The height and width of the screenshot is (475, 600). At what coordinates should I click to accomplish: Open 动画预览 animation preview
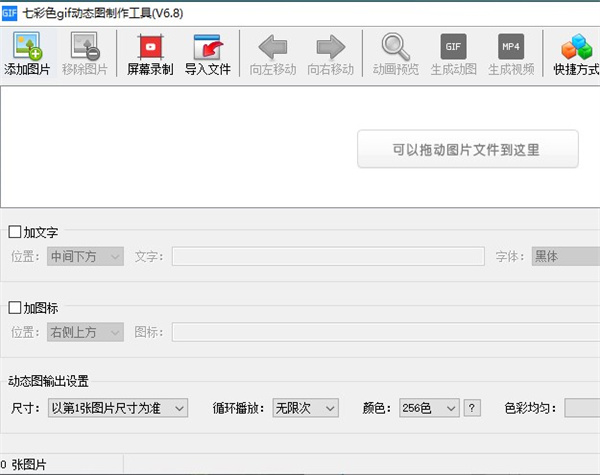(396, 48)
